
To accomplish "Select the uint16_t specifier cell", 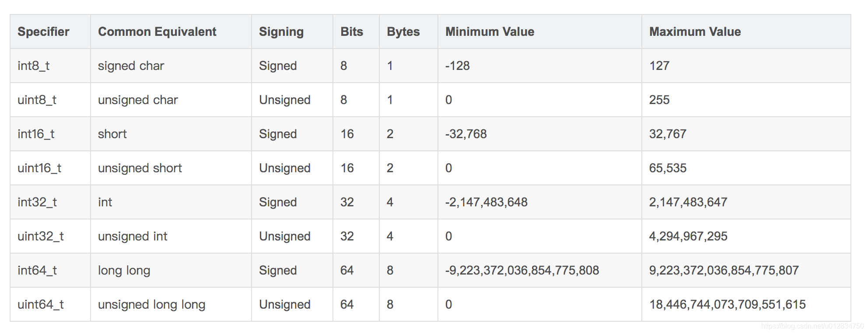I will 50,168.
